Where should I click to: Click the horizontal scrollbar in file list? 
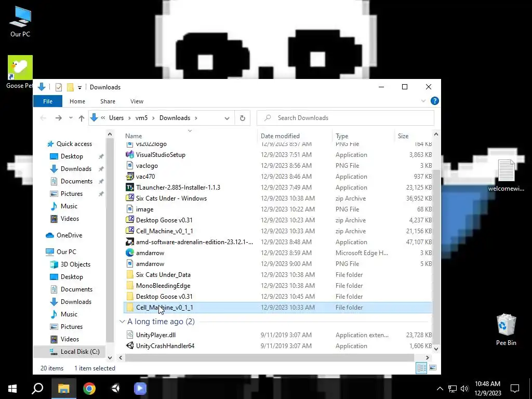pyautogui.click(x=270, y=357)
